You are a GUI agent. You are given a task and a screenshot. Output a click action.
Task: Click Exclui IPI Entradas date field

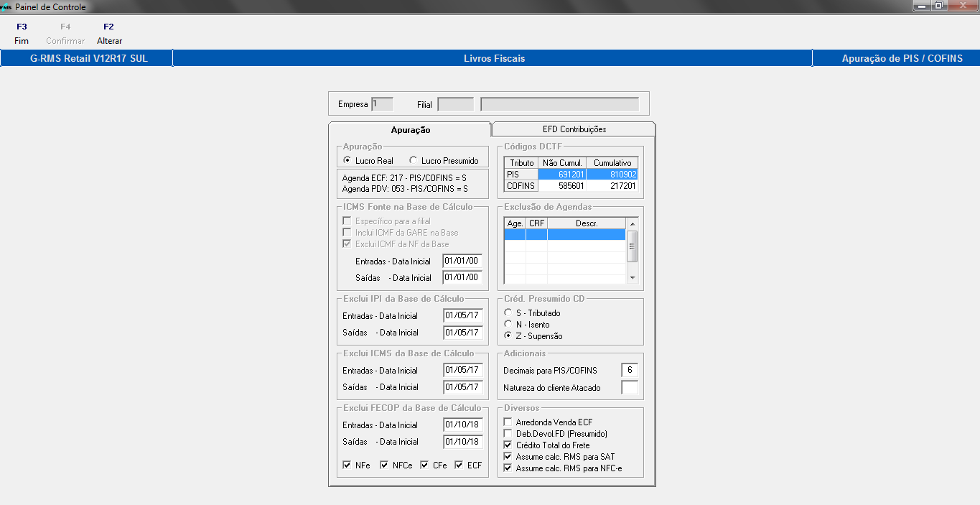[462, 315]
